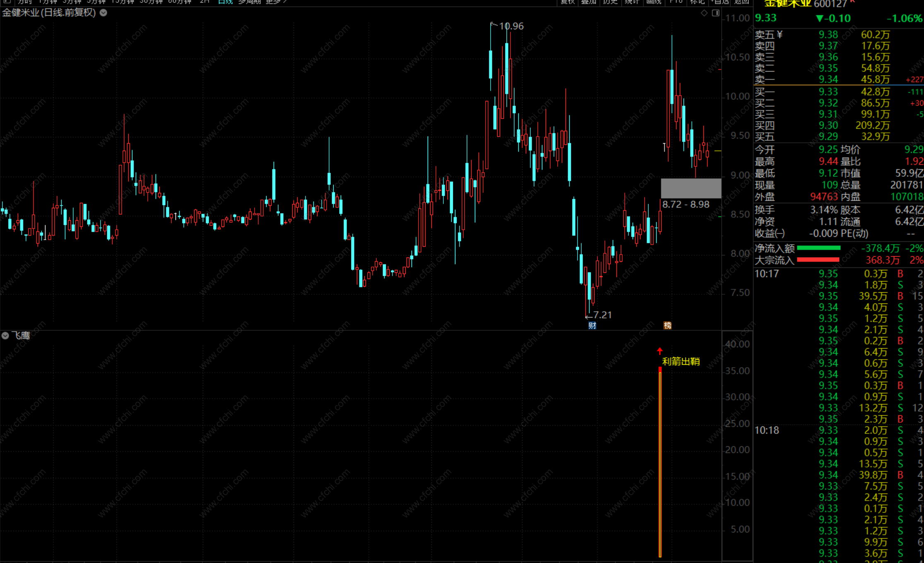The height and width of the screenshot is (563, 924).
Task: Toggle the 叠加 overlay option
Action: (588, 2)
